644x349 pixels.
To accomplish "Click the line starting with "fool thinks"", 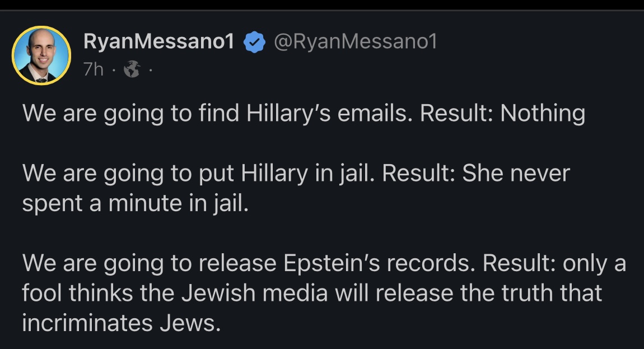I will coord(312,293).
